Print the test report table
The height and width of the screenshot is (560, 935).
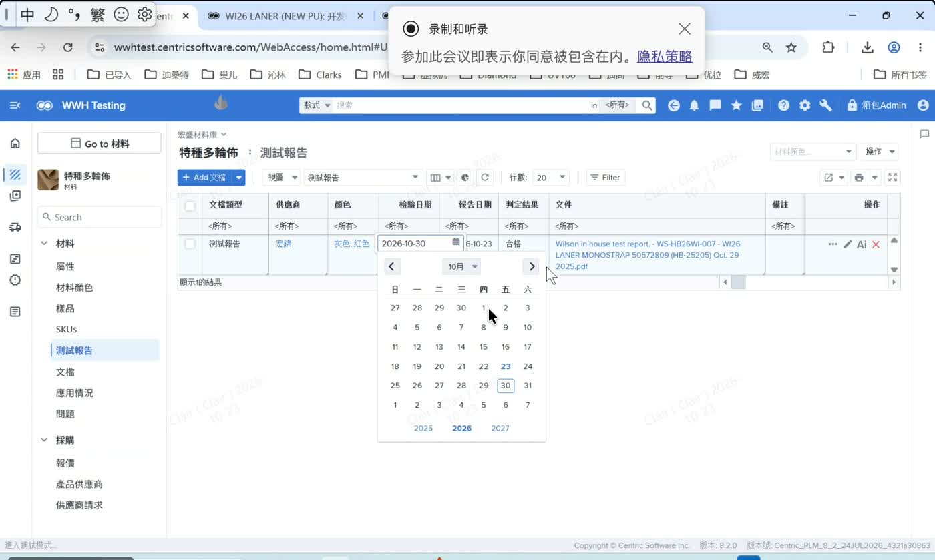pos(859,178)
